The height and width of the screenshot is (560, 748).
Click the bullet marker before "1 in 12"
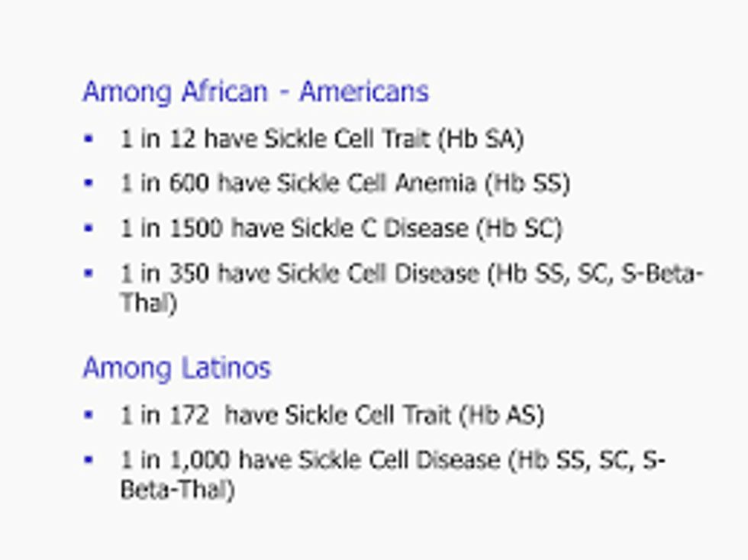pyautogui.click(x=89, y=139)
